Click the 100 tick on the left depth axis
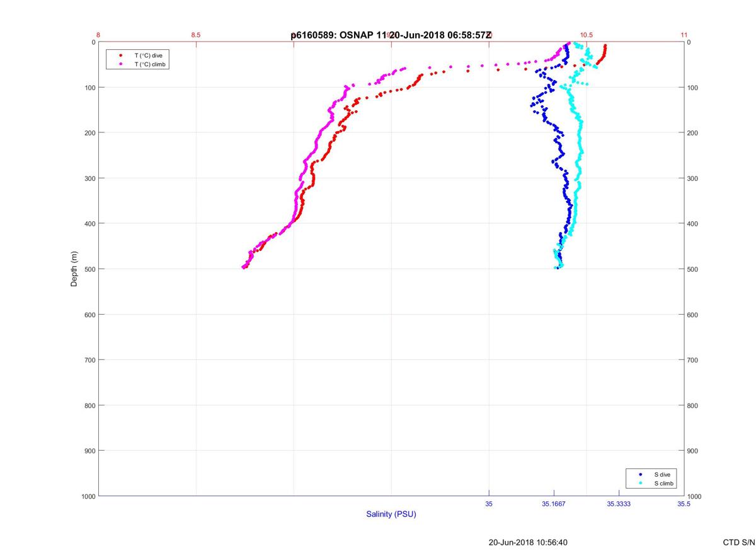 [89, 88]
